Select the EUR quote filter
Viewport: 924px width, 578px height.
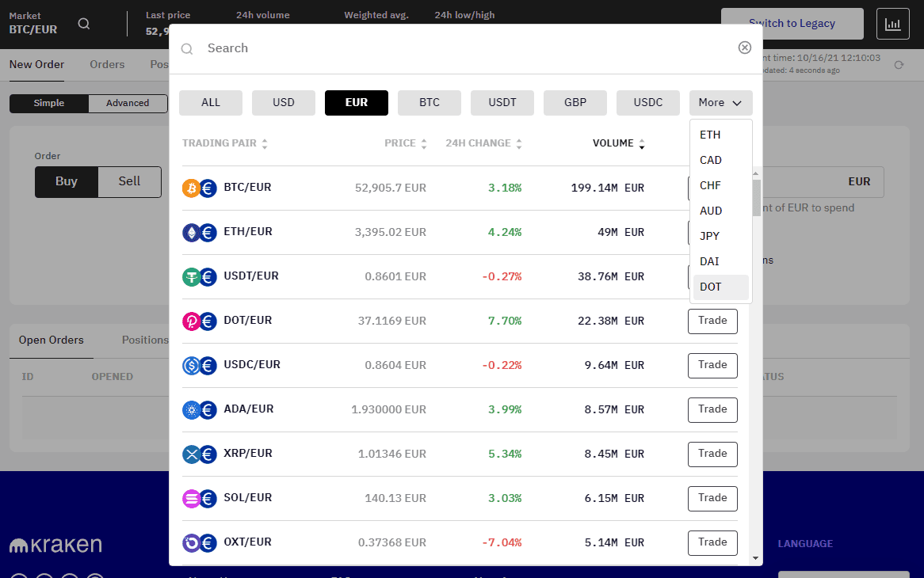click(x=357, y=102)
